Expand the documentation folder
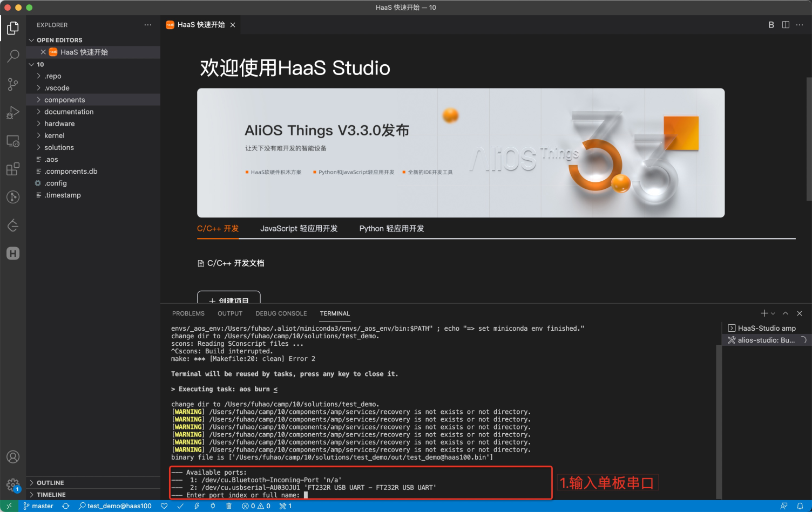The height and width of the screenshot is (512, 812). click(x=93, y=112)
